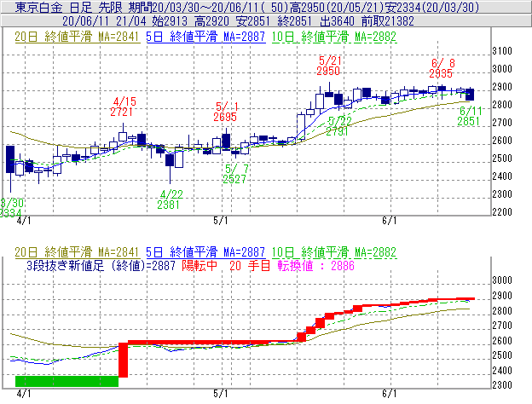Image resolution: width=532 pixels, height=404 pixels.
Task: Click the 3/30 2334 low annotation
Action: click(x=11, y=208)
